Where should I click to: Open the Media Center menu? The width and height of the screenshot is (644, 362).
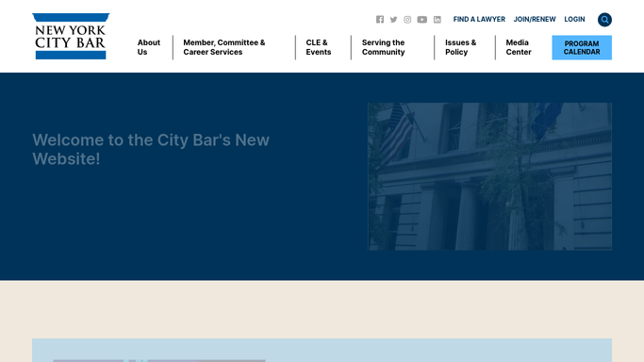(x=519, y=47)
